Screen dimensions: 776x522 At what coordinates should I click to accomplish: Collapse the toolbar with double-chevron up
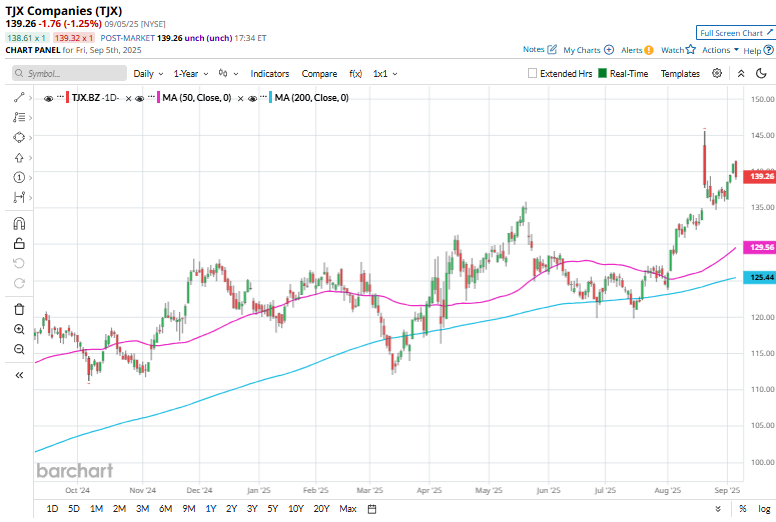tap(741, 73)
